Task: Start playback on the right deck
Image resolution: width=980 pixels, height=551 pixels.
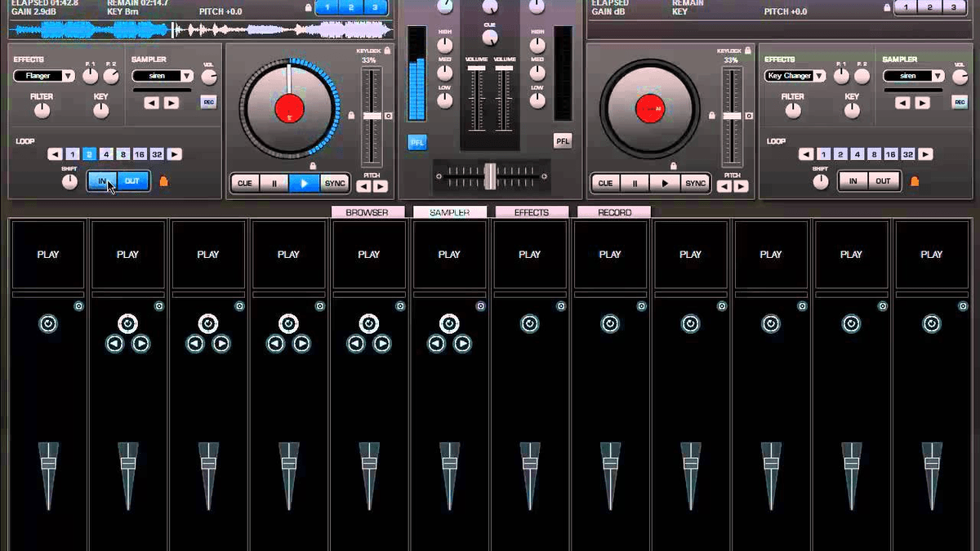Action: coord(665,184)
